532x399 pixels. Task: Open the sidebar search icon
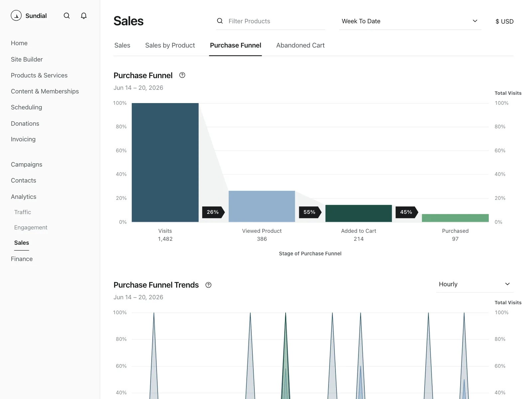[x=67, y=16]
